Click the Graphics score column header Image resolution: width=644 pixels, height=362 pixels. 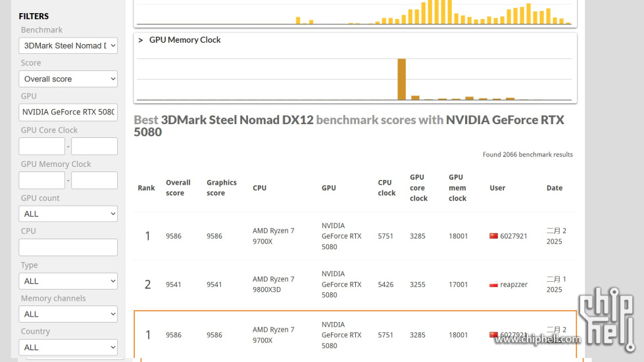click(222, 188)
